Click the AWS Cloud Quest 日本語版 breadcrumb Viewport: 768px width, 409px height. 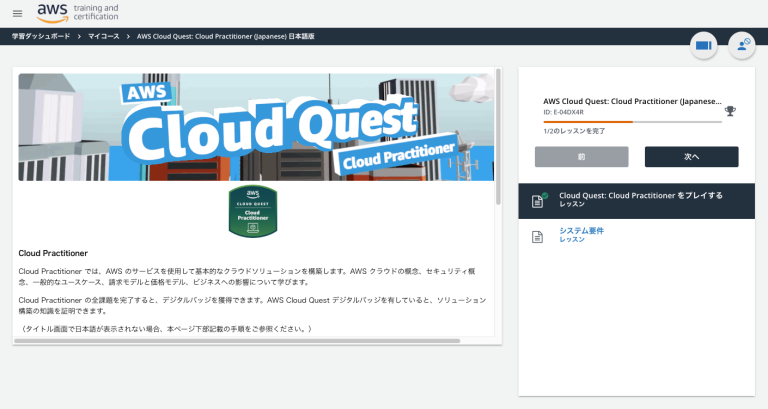[x=225, y=36]
